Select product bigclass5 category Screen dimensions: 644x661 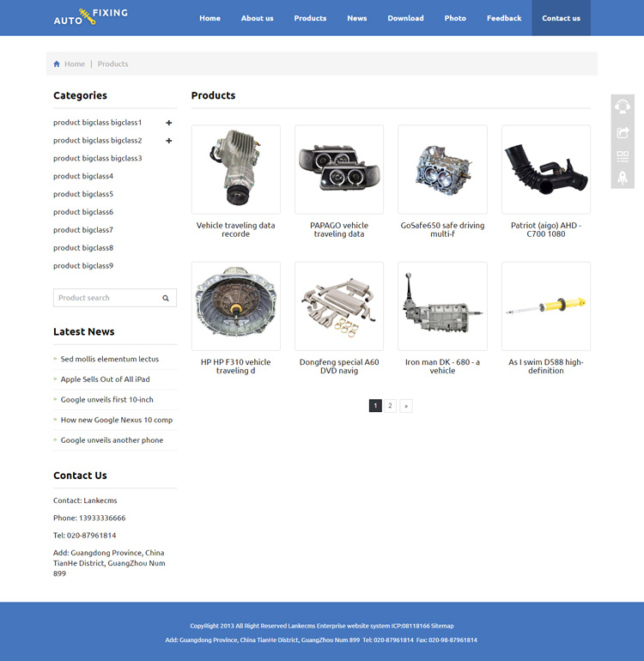point(83,194)
